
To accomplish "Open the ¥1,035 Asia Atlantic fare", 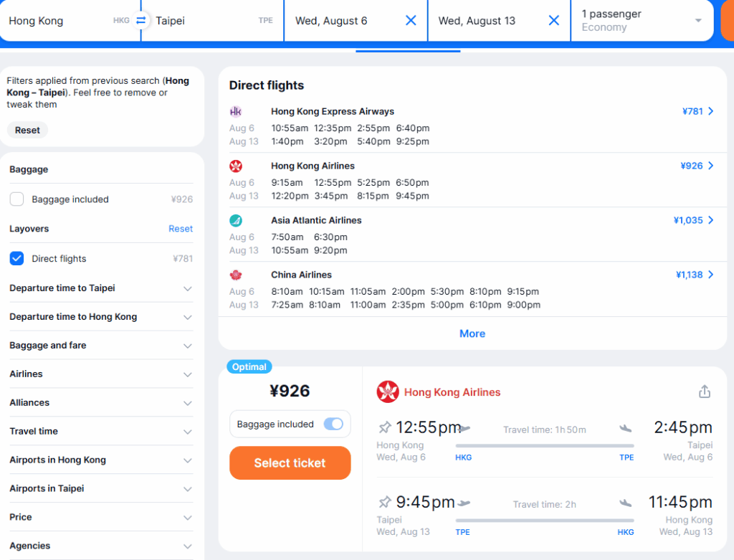I will click(x=693, y=220).
